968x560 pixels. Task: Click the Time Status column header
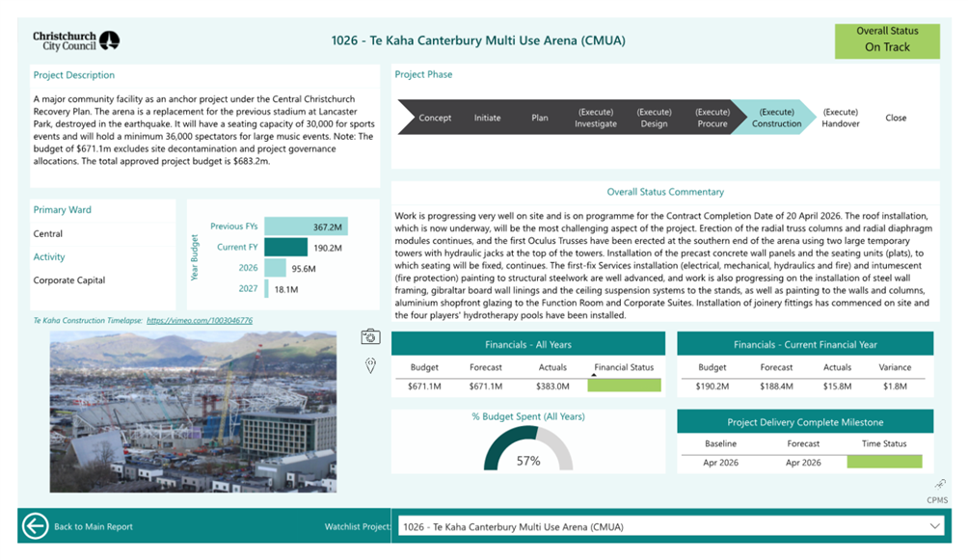pyautogui.click(x=884, y=444)
